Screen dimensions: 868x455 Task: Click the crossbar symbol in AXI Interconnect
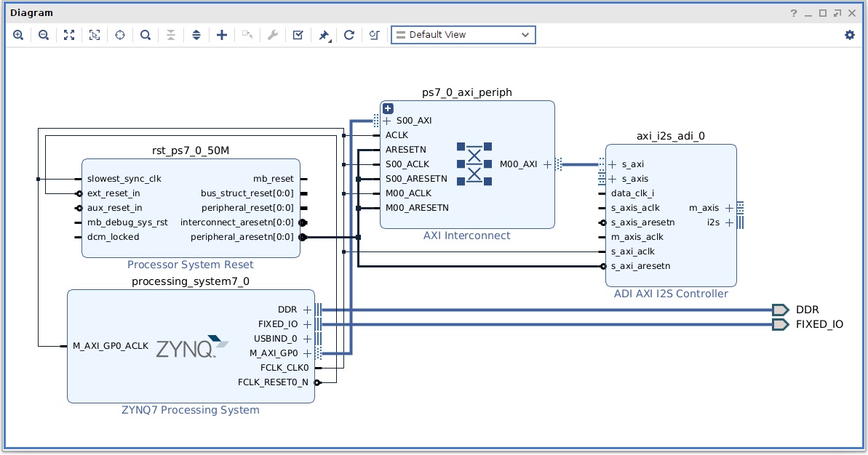(x=474, y=164)
